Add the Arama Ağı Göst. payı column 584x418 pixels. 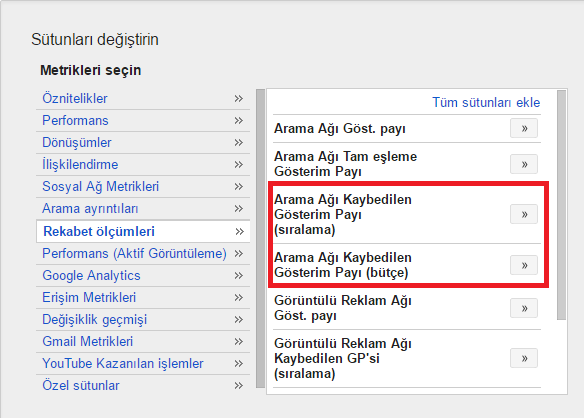click(524, 128)
